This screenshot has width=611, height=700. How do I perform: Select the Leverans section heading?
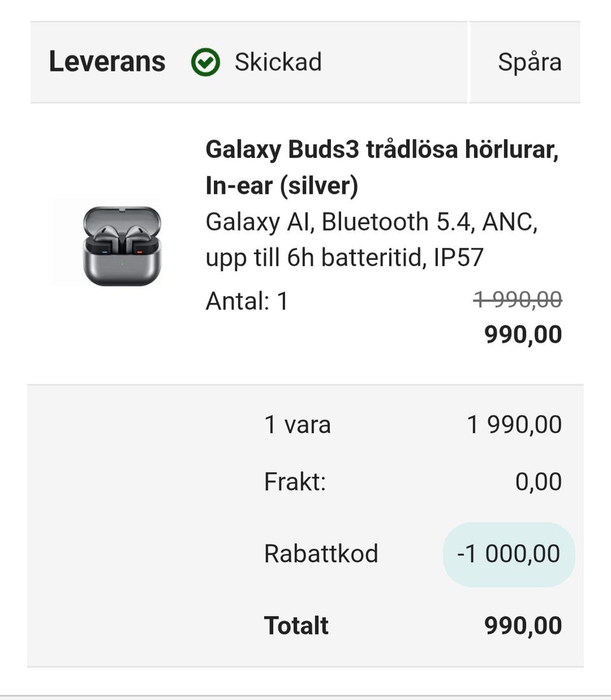click(107, 62)
